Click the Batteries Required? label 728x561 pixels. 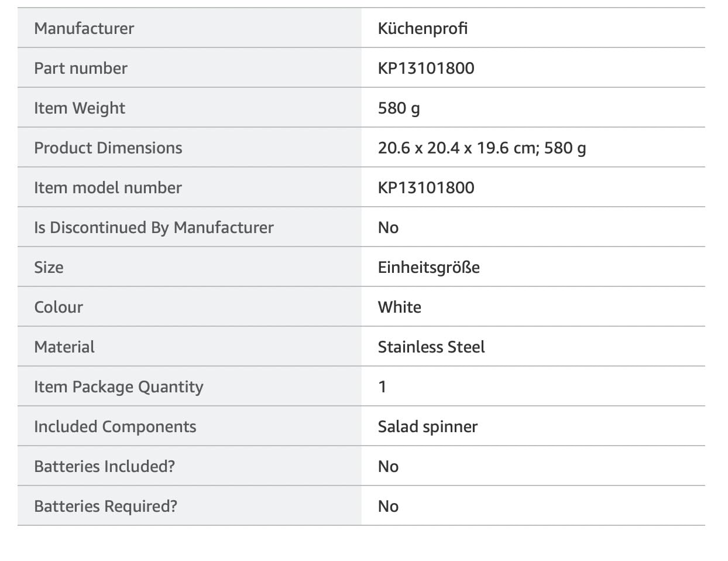click(x=105, y=507)
